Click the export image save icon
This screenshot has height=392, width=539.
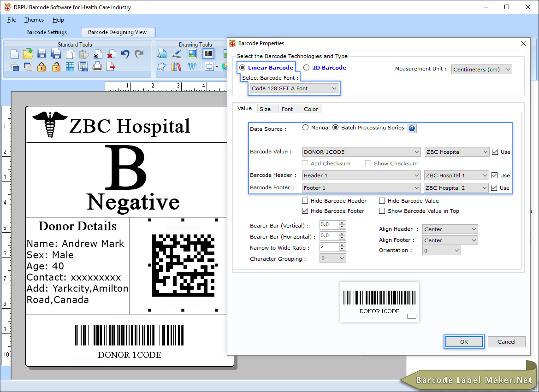(x=83, y=67)
